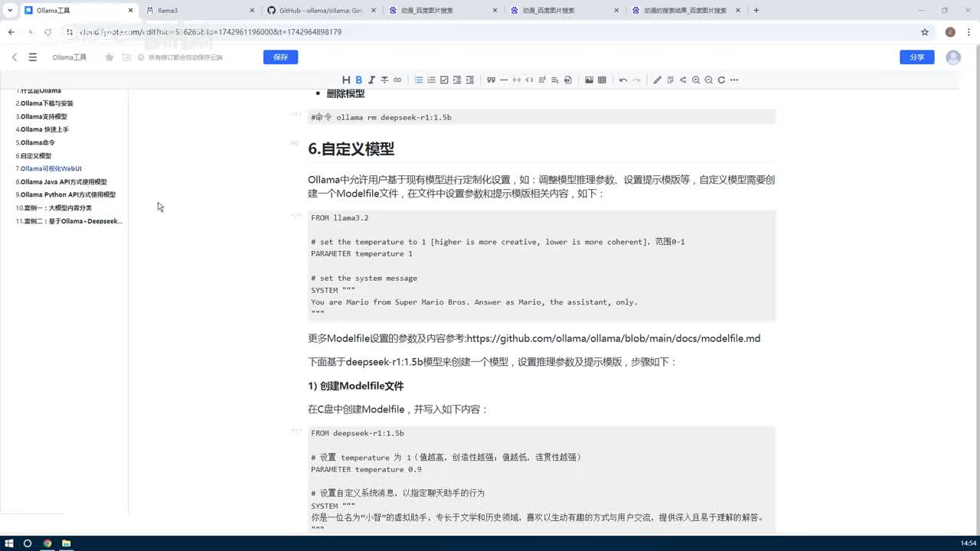This screenshot has width=980, height=551.
Task: Apply strikethrough formatting
Action: pos(384,80)
